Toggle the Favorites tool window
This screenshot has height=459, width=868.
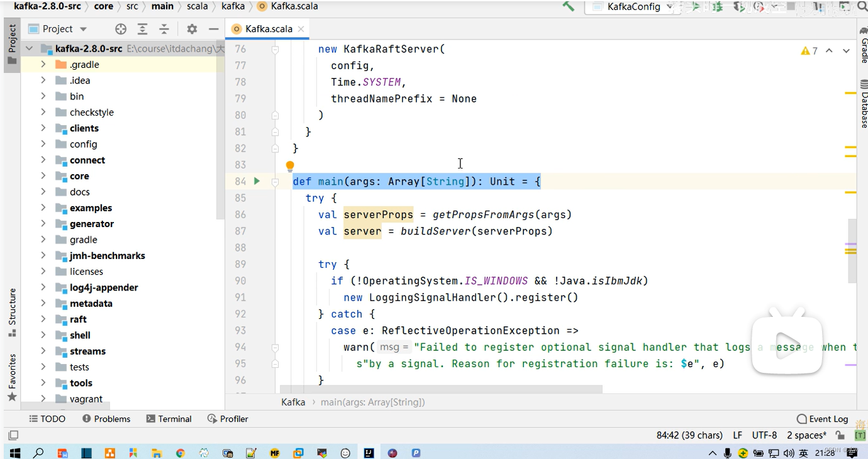tap(12, 377)
